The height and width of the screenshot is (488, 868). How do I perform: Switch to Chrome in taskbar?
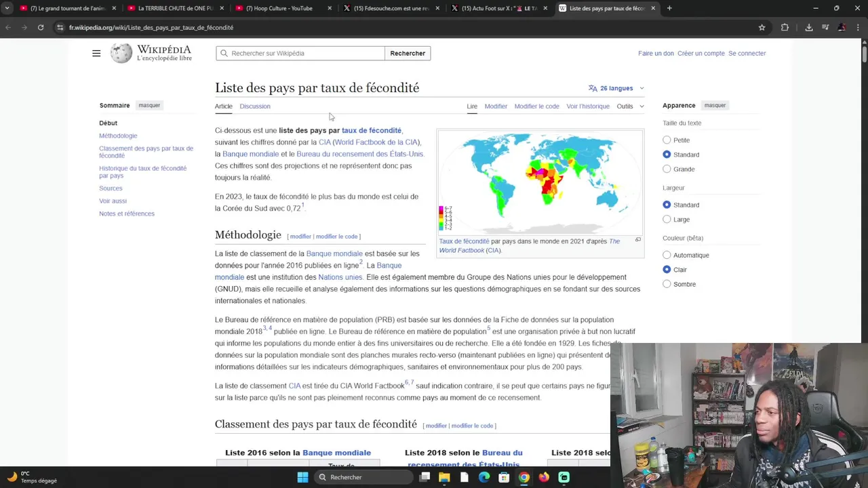[524, 477]
